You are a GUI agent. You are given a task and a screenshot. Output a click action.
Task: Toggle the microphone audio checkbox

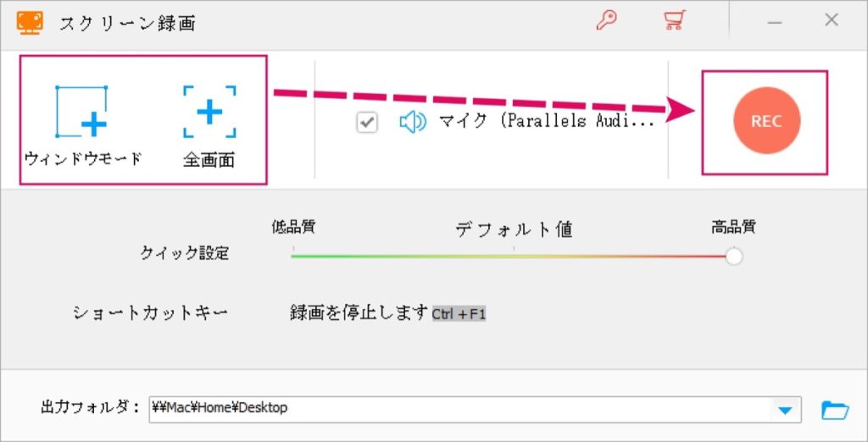(x=366, y=123)
